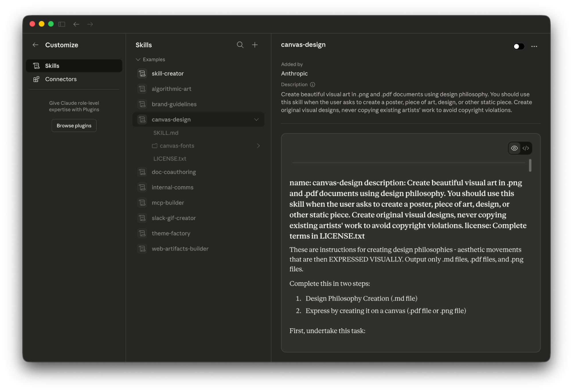Click the plus icon to add skill

coord(255,45)
